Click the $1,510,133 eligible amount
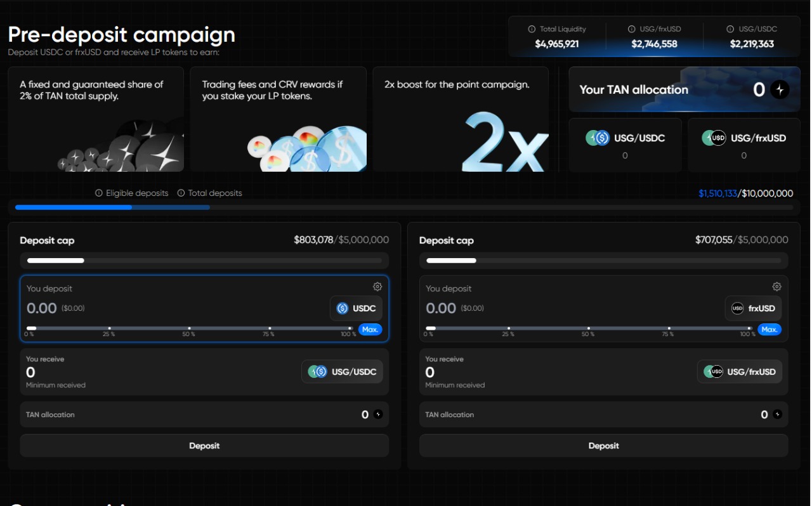 pos(717,193)
